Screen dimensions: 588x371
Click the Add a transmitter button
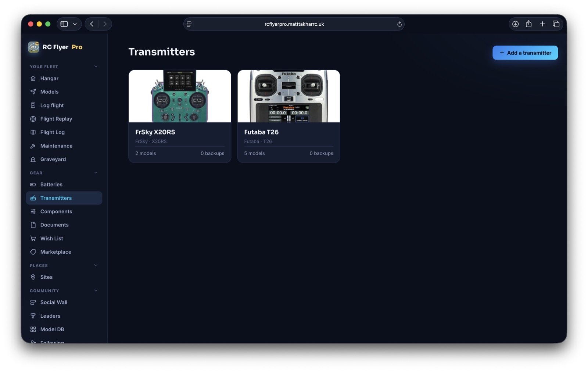pyautogui.click(x=525, y=53)
